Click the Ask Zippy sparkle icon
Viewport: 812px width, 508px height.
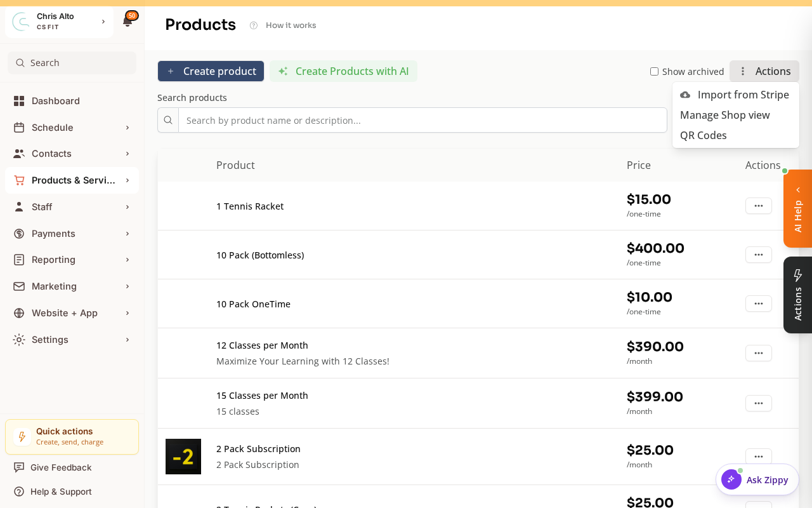pyautogui.click(x=731, y=479)
